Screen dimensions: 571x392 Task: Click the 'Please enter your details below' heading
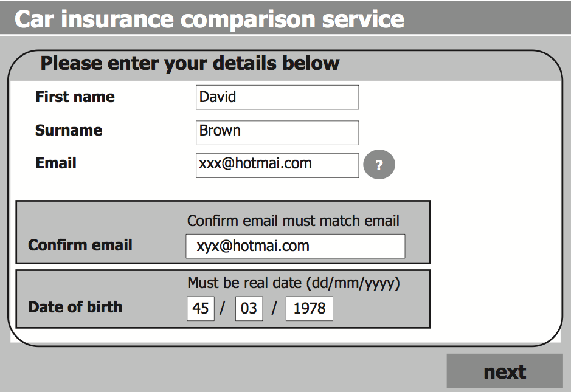[190, 63]
